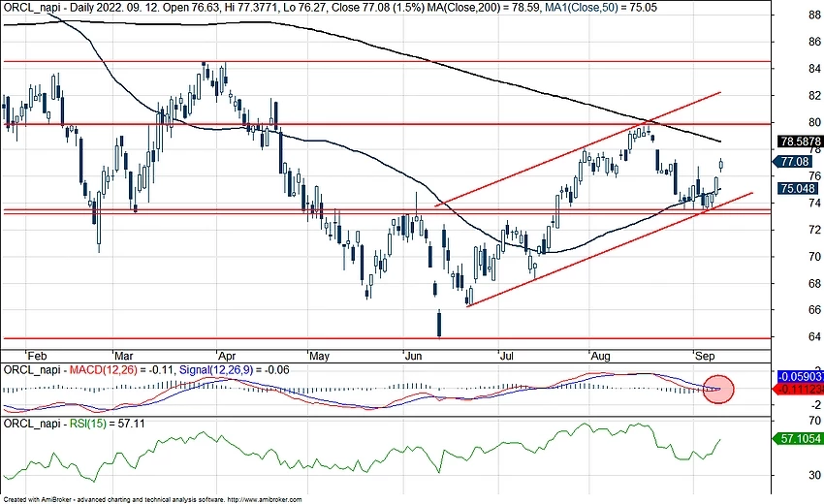
Task: Click the Sep month label on time axis
Action: pyautogui.click(x=705, y=356)
